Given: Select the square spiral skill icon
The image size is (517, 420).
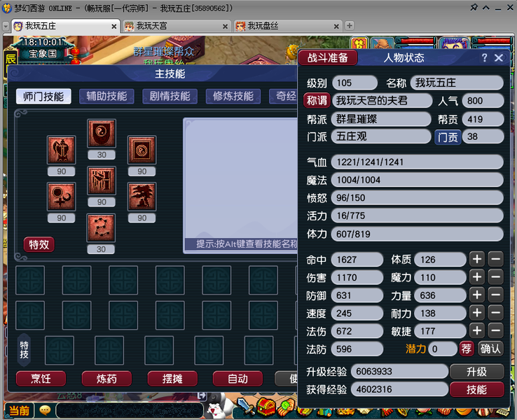Looking at the screenshot, I should point(142,150).
